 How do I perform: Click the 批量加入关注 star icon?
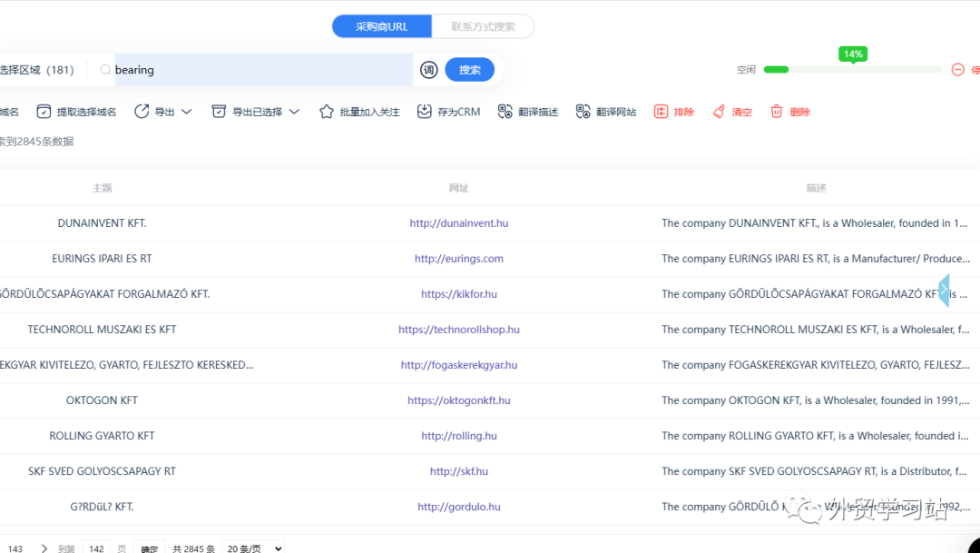click(327, 112)
